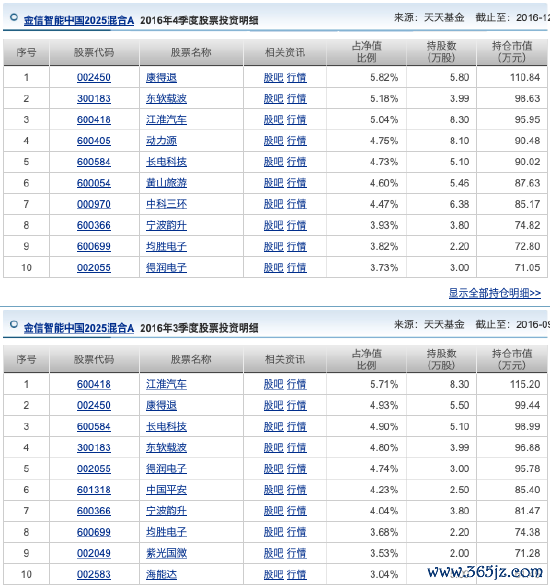Viewport: 550px width, 587px height.
Task: Open fund link in 2016年4季度 header
Action: (79, 21)
